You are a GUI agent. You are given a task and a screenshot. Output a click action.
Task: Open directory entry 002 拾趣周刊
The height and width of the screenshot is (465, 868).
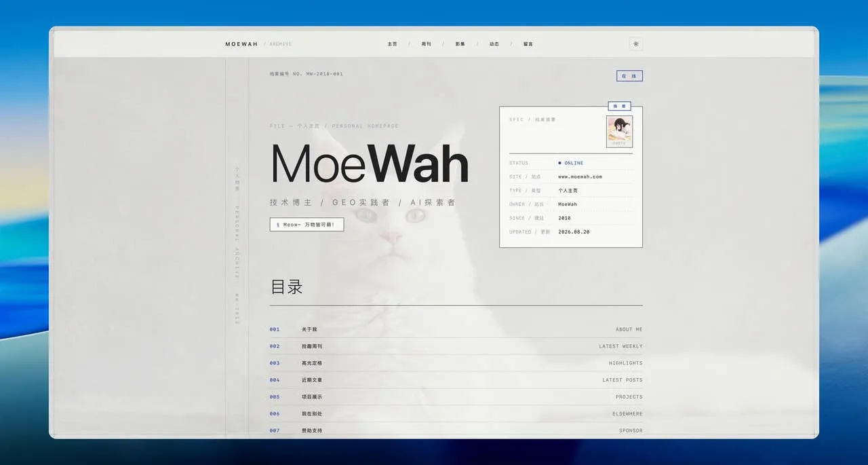coord(456,346)
